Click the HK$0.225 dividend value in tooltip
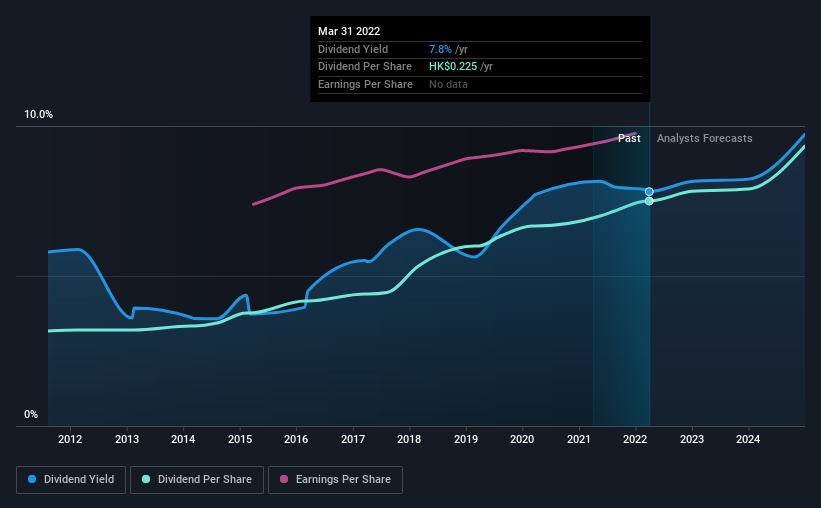The width and height of the screenshot is (821, 508). 453,67
